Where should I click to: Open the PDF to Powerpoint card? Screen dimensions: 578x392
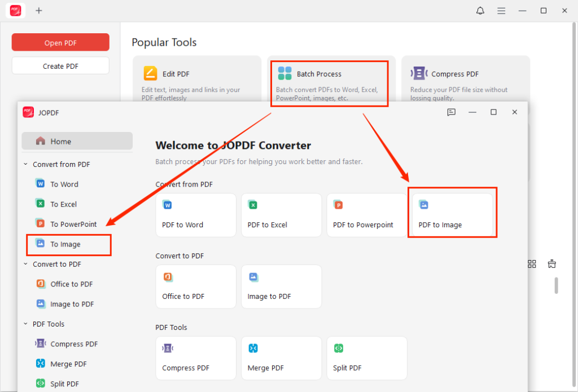pyautogui.click(x=367, y=215)
